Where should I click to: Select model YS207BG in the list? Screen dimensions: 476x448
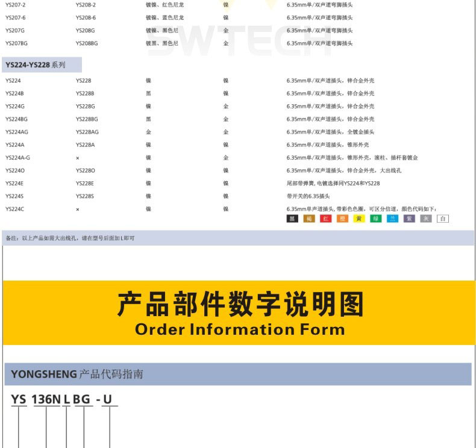pyautogui.click(x=16, y=43)
